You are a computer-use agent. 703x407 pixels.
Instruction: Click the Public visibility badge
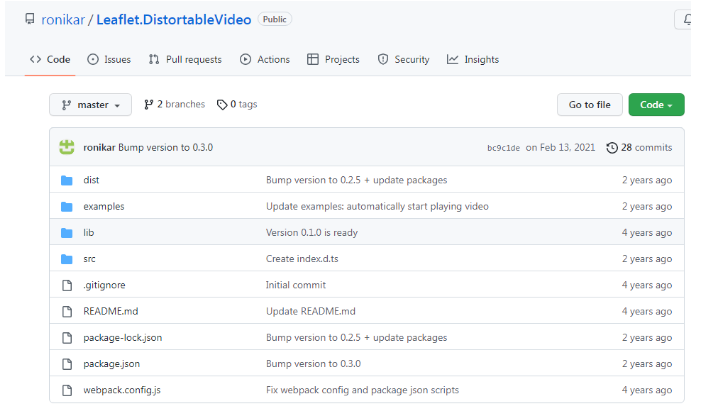[274, 19]
